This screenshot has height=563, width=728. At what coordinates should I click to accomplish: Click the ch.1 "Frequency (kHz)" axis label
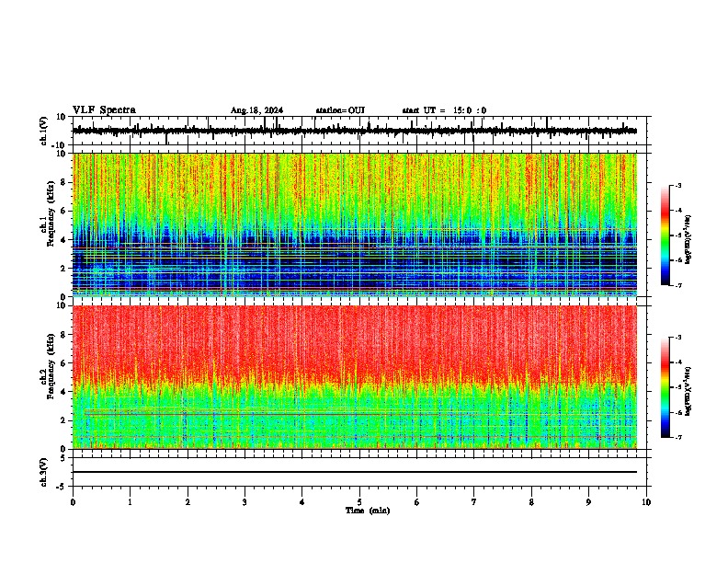(x=51, y=215)
